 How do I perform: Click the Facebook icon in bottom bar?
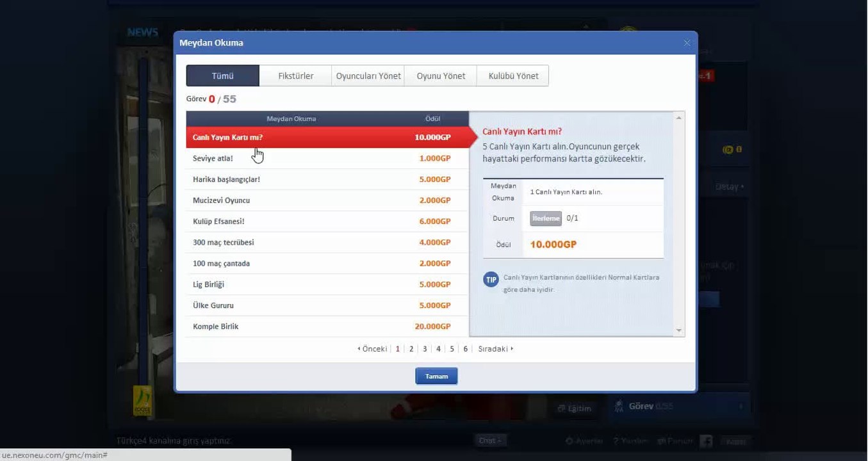tap(706, 441)
